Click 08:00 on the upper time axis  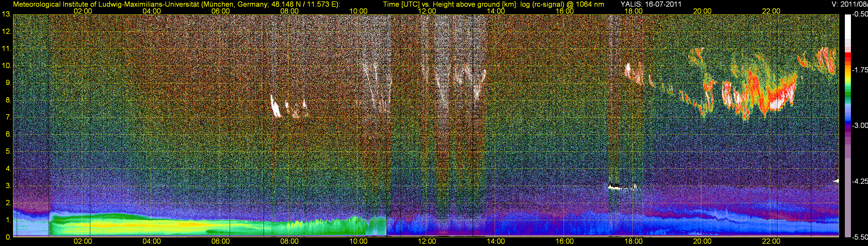[x=289, y=11]
